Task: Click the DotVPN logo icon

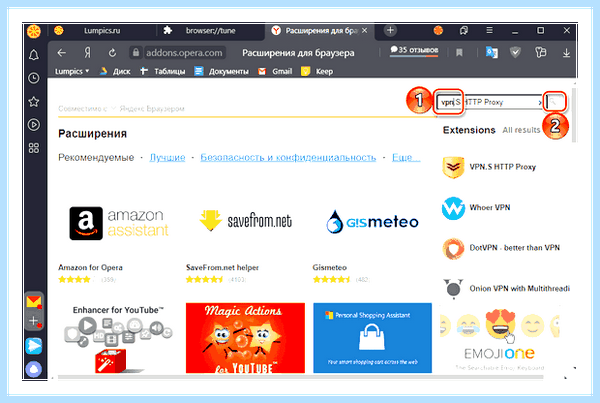Action: [453, 248]
